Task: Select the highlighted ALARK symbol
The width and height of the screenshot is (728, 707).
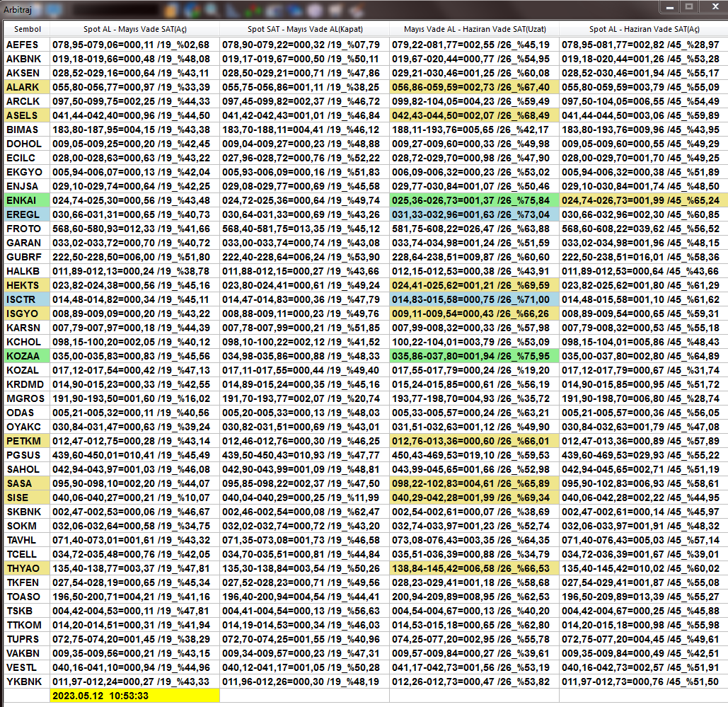Action: click(x=27, y=87)
